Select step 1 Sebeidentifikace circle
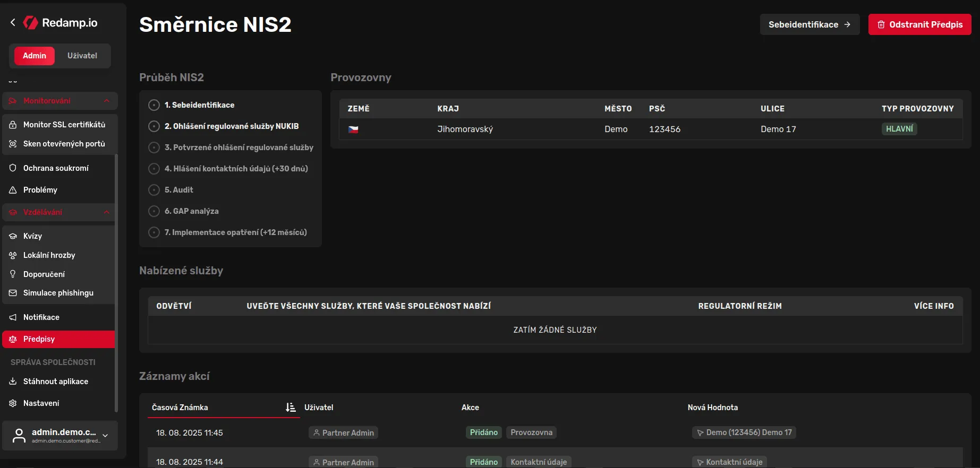The height and width of the screenshot is (468, 980). pyautogui.click(x=154, y=105)
